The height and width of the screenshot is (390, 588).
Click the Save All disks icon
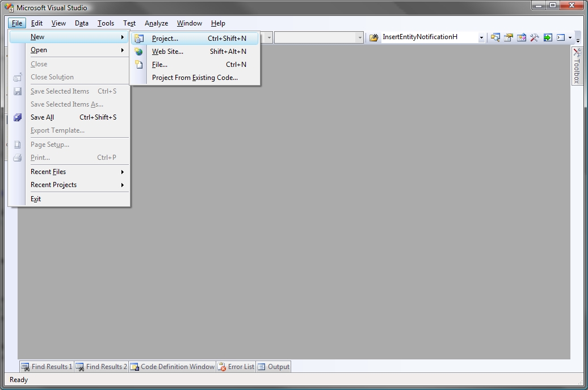(x=17, y=117)
